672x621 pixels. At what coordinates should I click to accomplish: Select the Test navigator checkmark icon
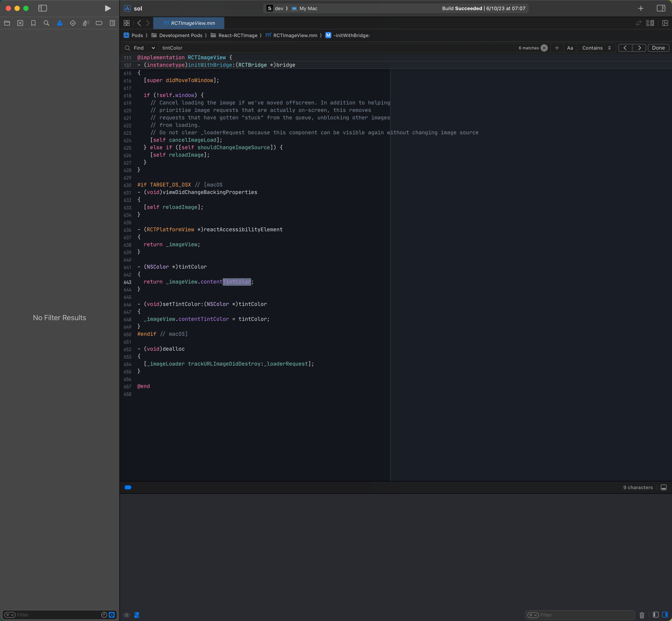[73, 23]
